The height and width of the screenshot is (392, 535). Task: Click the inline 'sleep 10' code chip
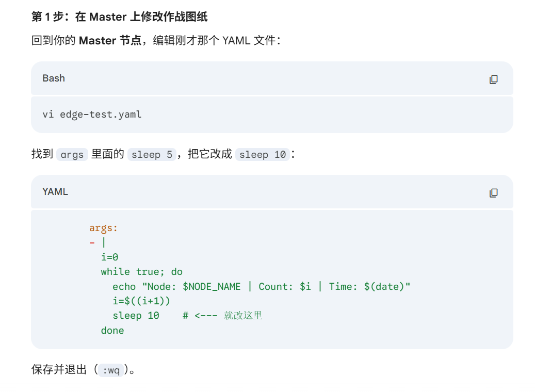pos(263,155)
